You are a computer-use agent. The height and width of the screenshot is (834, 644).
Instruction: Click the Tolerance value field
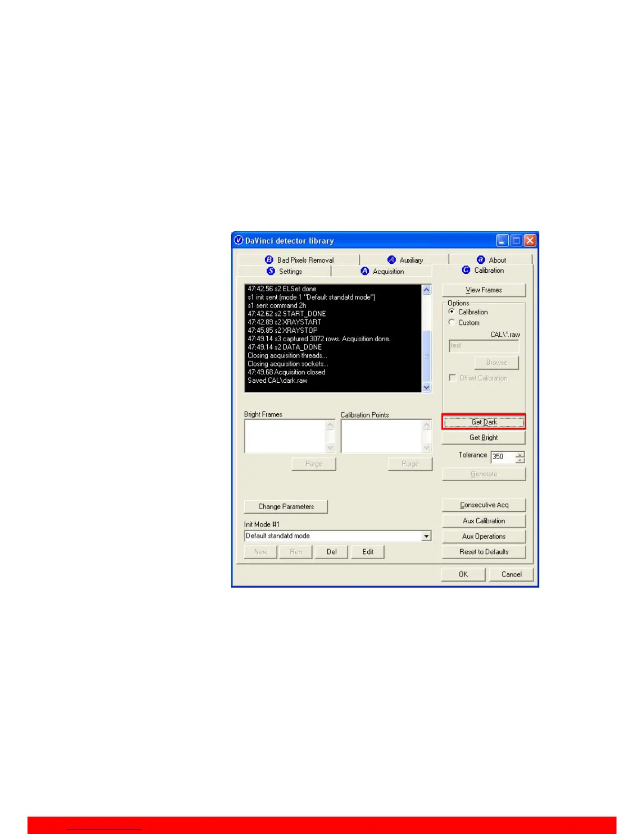pyautogui.click(x=503, y=457)
